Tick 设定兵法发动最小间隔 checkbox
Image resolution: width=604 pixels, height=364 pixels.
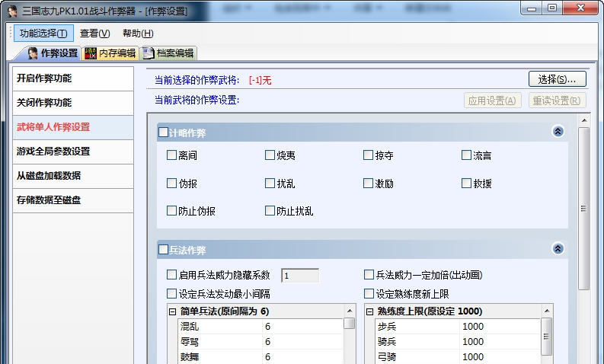click(x=171, y=294)
